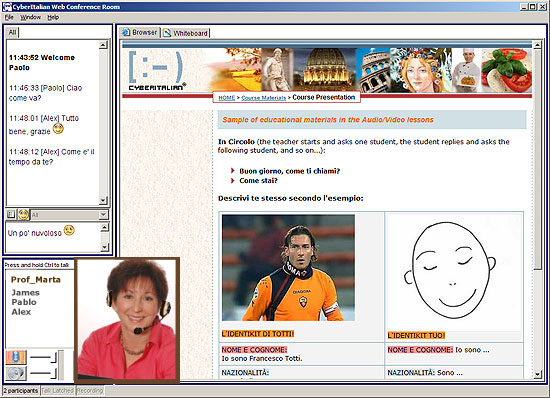Open the File menu
This screenshot has height=398, width=550.
(9, 17)
